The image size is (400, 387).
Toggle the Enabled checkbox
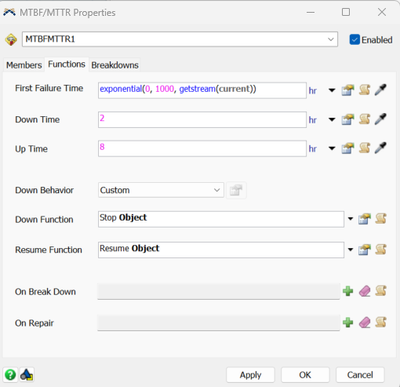[354, 40]
